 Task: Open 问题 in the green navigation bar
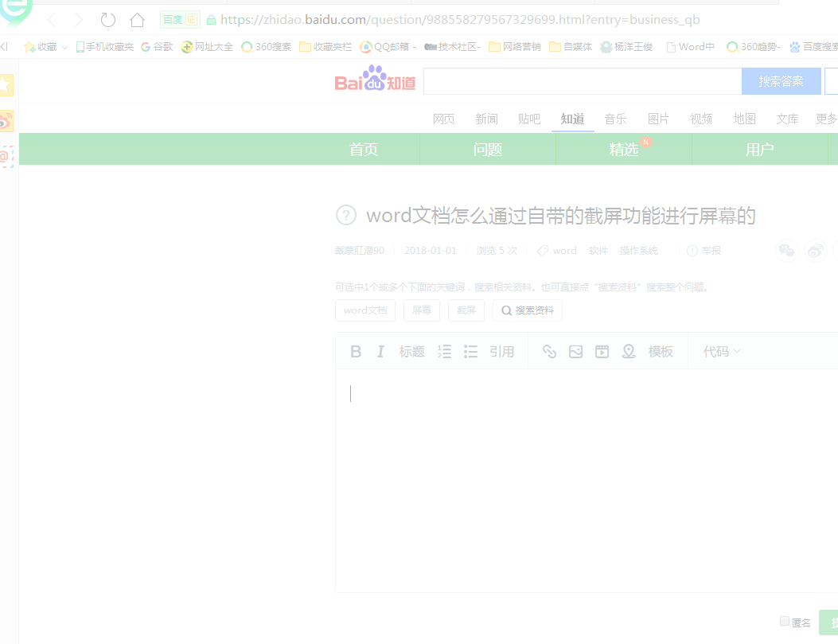coord(487,149)
